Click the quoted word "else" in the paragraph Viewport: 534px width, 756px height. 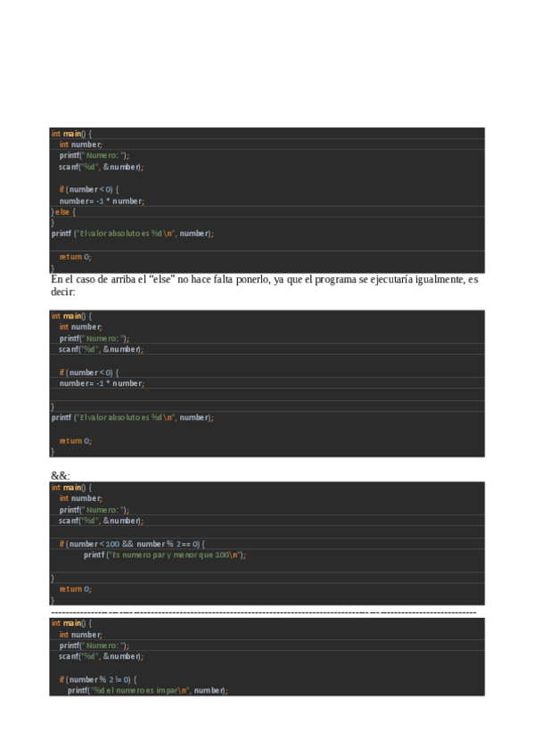(162, 280)
